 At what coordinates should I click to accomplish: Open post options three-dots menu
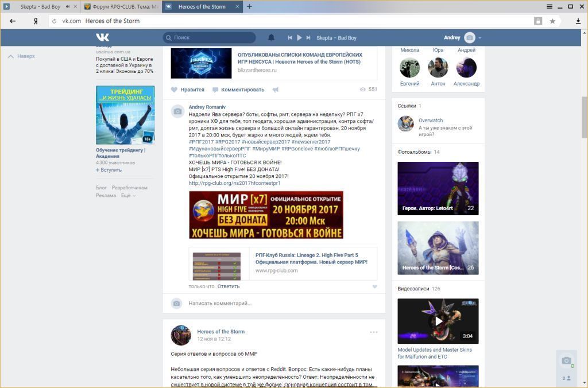click(x=374, y=332)
